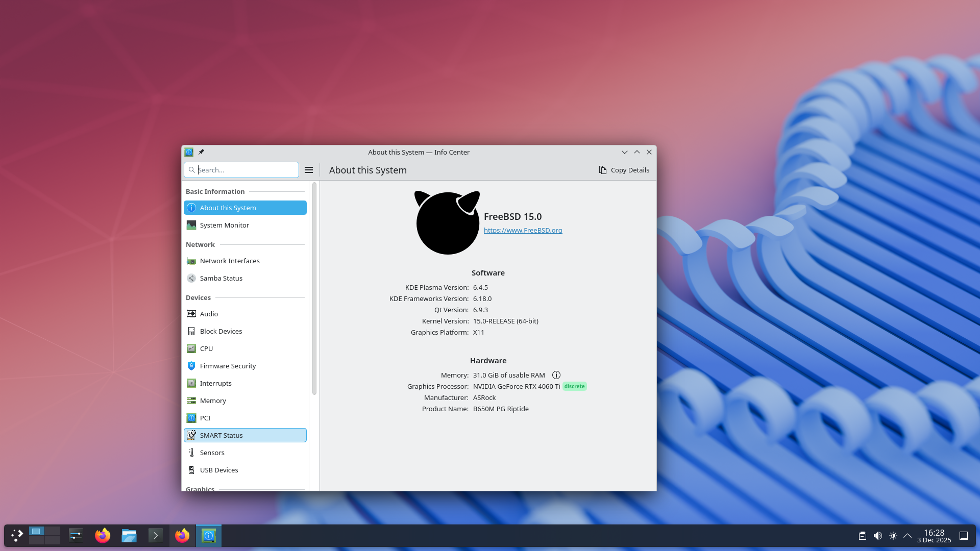Viewport: 980px width, 551px height.
Task: Open the FreeBSD.org website link
Action: 523,230
